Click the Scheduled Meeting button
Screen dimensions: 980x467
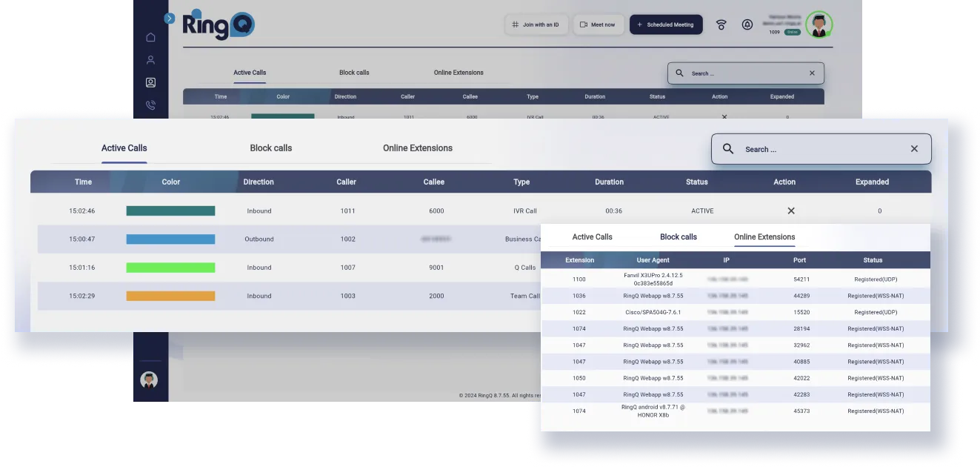coord(666,24)
